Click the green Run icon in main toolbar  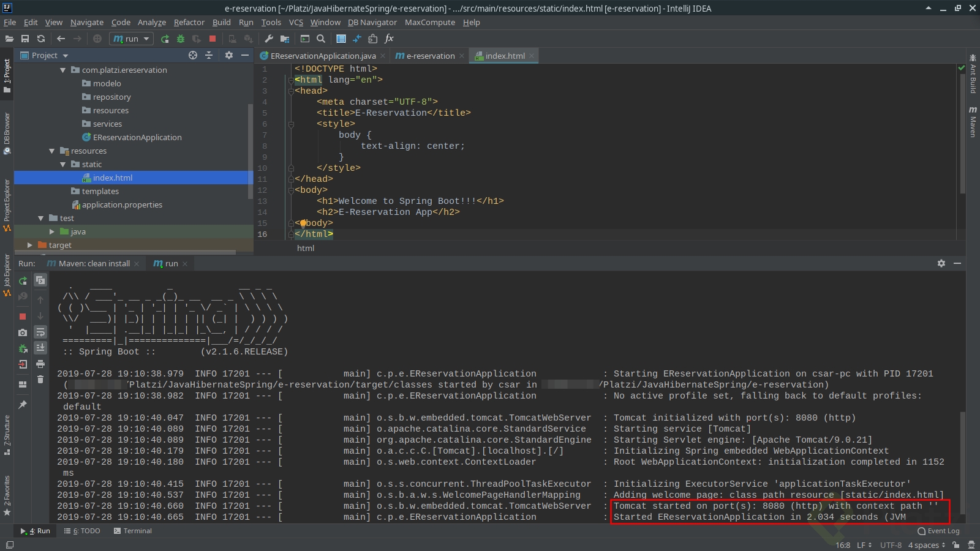coord(165,39)
